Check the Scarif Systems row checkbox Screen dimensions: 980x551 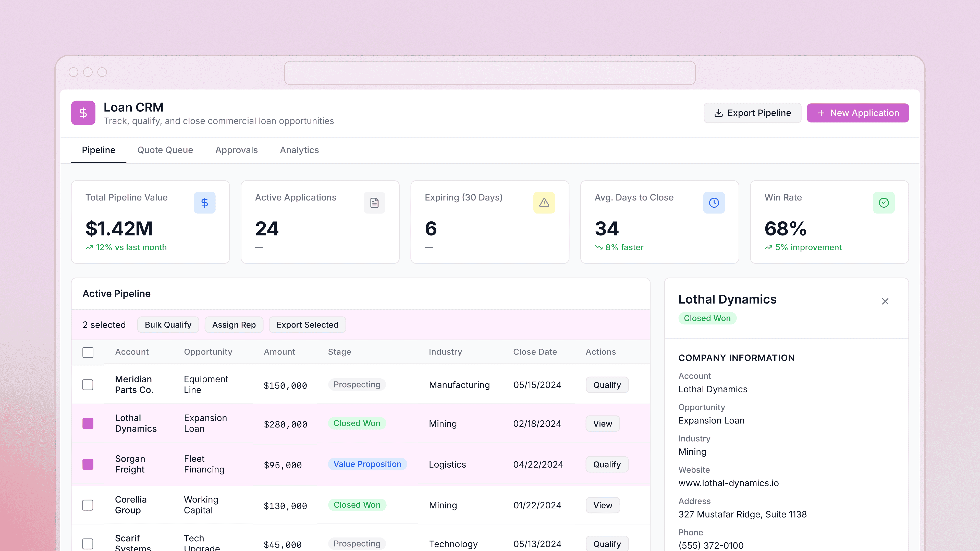88,544
